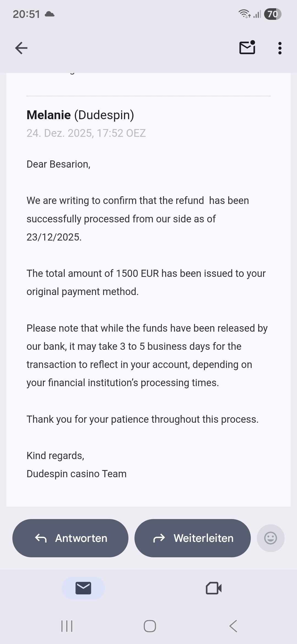Tap the Android recent apps button
The image size is (297, 644).
pos(67,626)
